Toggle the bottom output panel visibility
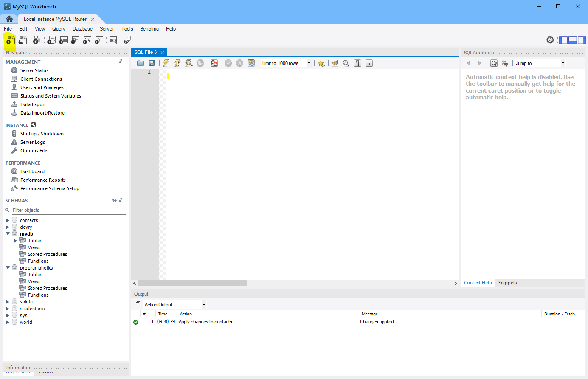This screenshot has width=588, height=379. tap(572, 40)
